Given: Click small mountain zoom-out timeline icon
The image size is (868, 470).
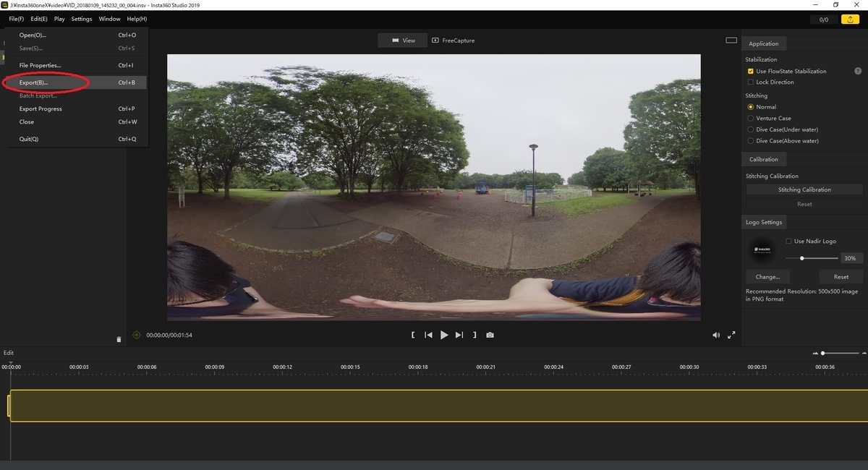Looking at the screenshot, I should pyautogui.click(x=816, y=353).
